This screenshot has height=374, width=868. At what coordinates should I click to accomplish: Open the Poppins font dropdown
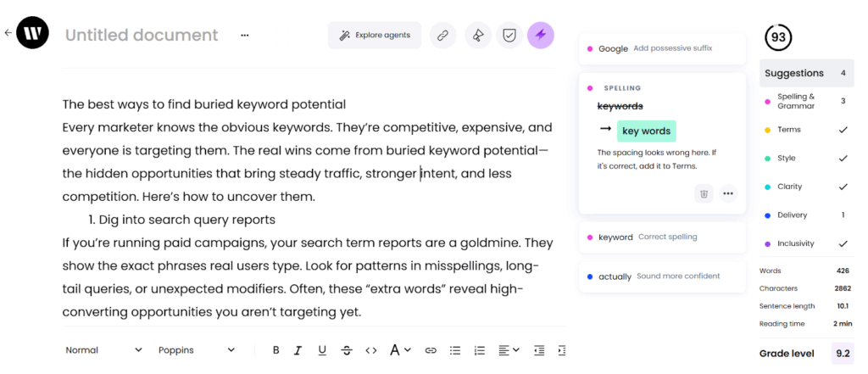pyautogui.click(x=197, y=350)
